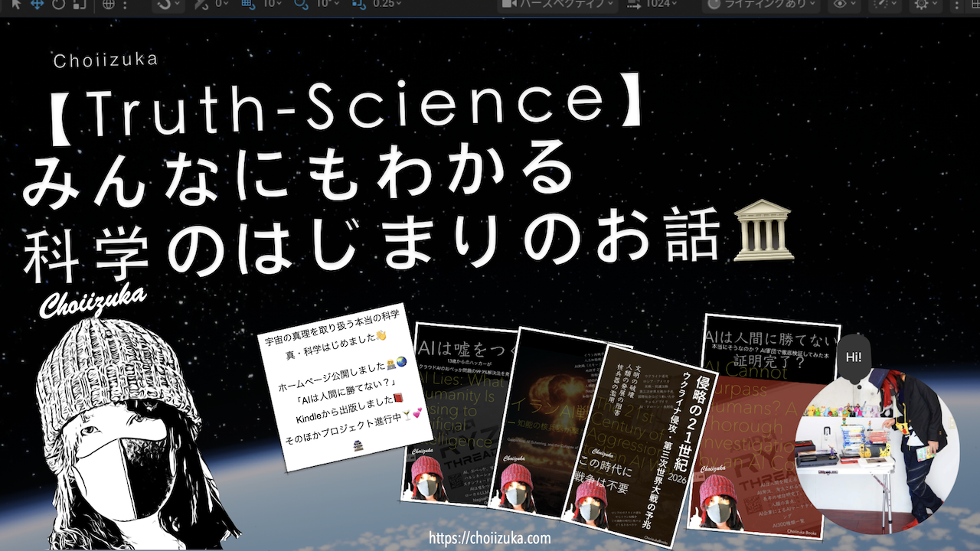Click the small Choiizuka text at top
The width and height of the screenshot is (980, 551).
point(106,60)
